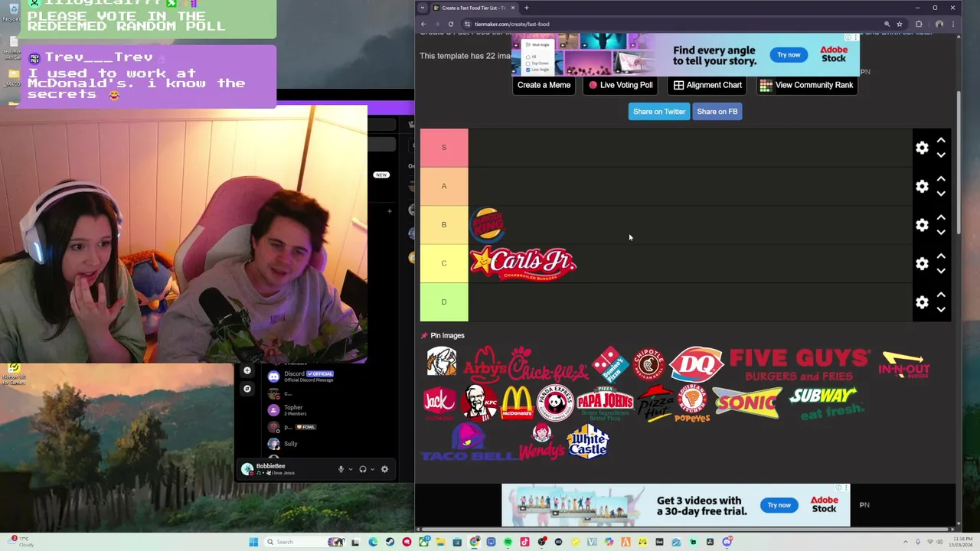Open a new browser tab

(526, 8)
